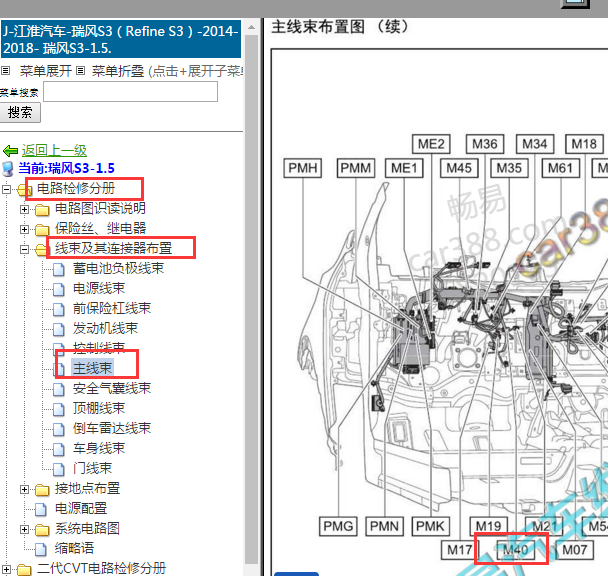Click the page icon of 门线束
The image size is (608, 576).
click(x=59, y=469)
